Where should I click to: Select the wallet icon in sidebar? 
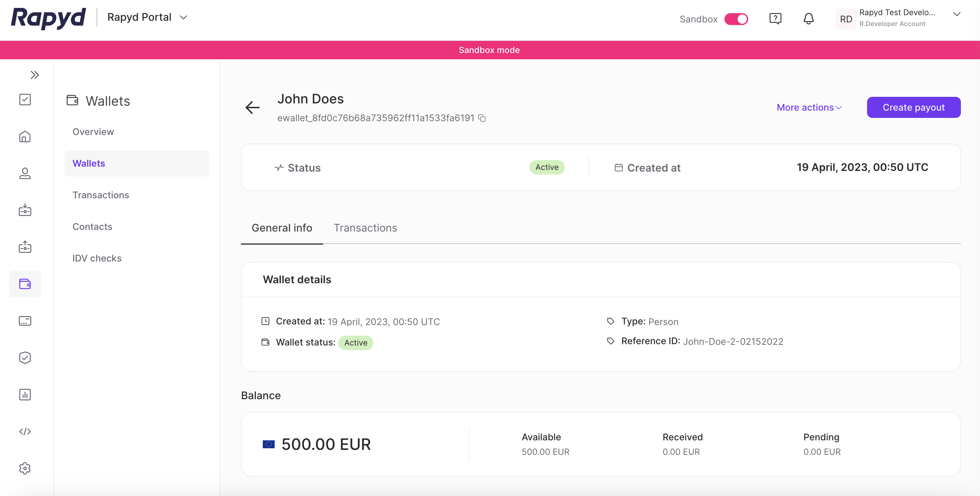coord(25,284)
